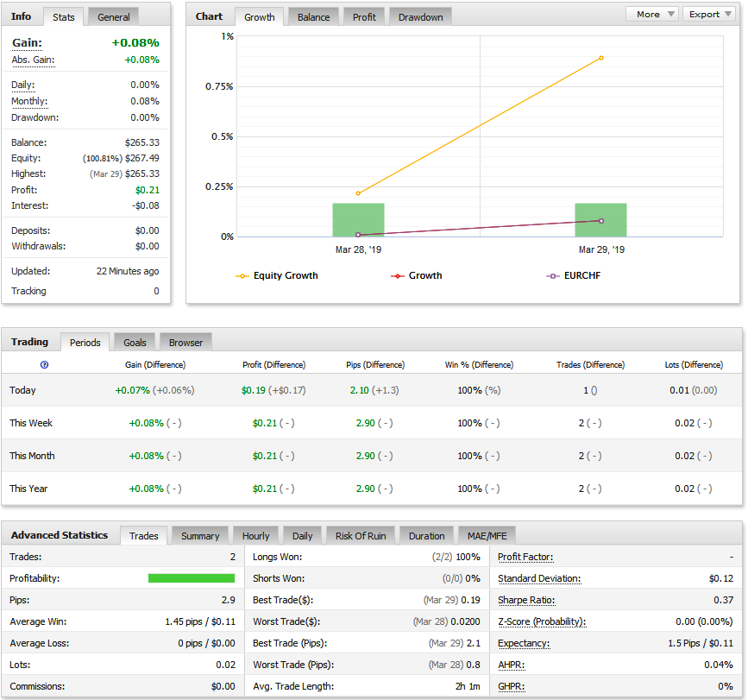Switch to the General info tab
The image size is (748, 700).
pos(114,17)
